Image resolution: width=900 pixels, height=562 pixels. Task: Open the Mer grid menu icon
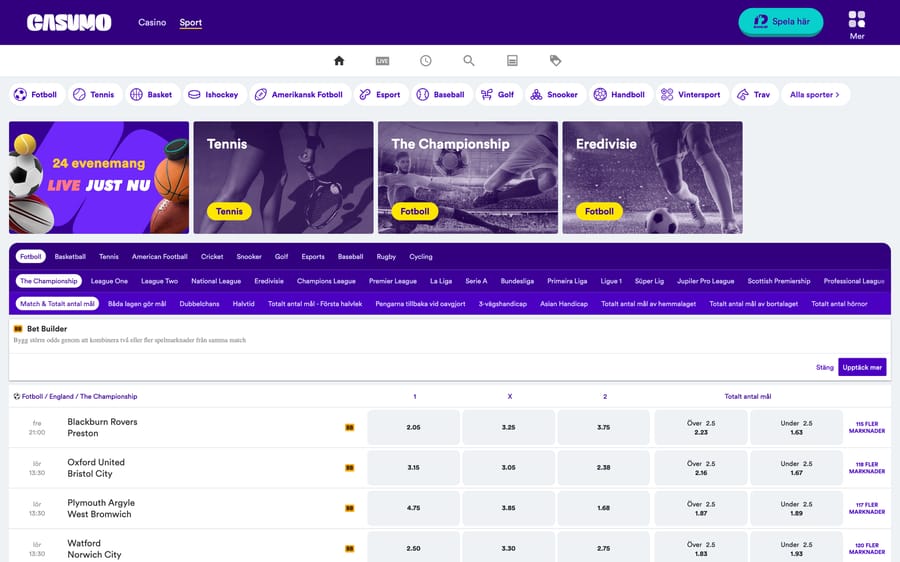pos(856,20)
